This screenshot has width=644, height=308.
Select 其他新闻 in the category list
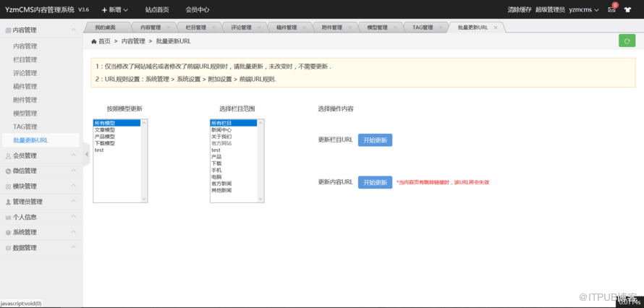[234, 190]
